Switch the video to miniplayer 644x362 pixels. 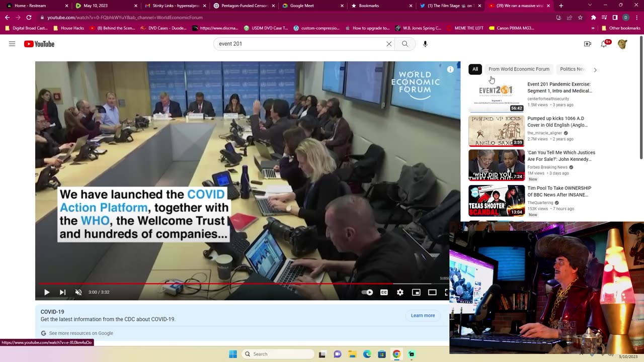(416, 292)
